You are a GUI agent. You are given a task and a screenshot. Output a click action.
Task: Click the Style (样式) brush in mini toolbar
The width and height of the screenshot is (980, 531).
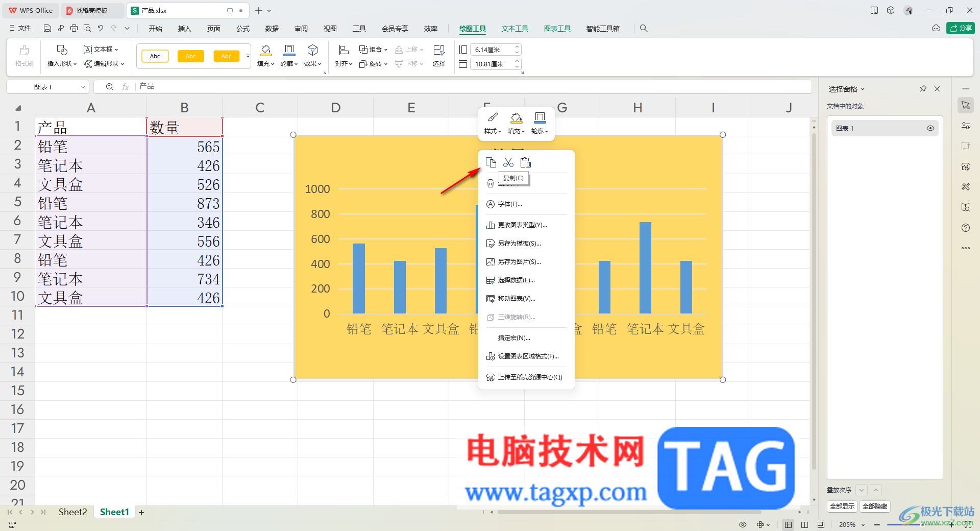493,123
